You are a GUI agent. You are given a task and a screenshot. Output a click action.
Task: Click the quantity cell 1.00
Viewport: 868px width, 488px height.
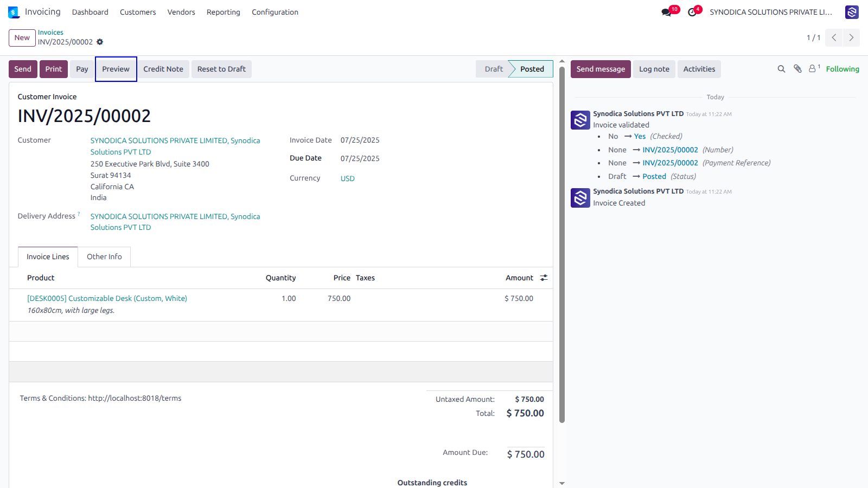click(289, 298)
